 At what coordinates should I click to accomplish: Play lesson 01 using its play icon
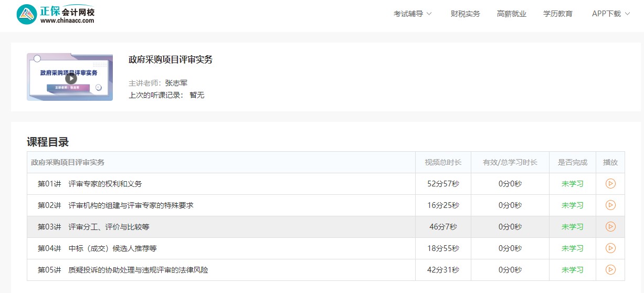tap(610, 184)
